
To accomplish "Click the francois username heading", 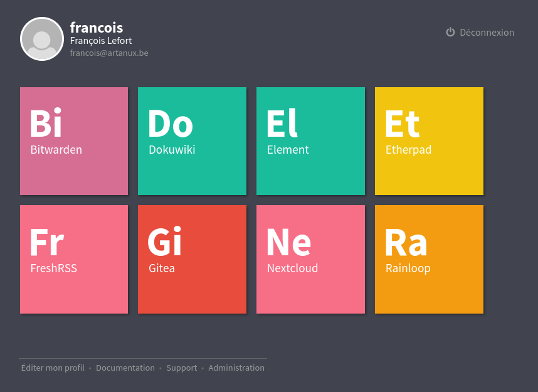I will 97,28.
